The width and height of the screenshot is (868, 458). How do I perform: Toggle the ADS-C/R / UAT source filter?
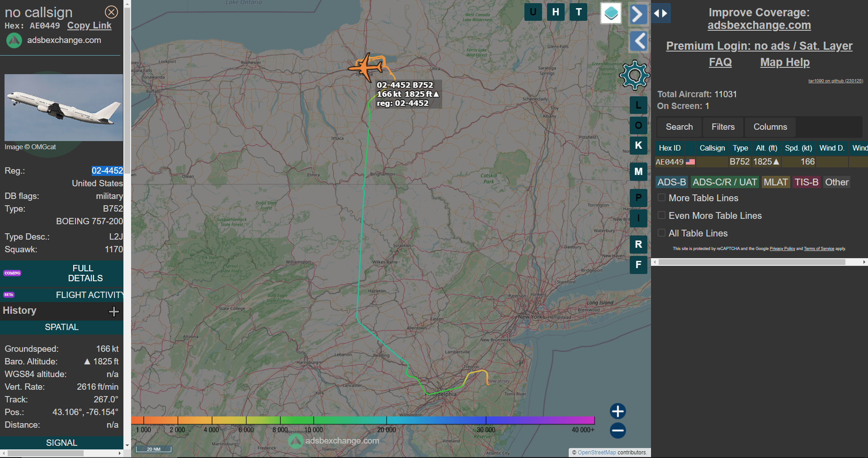725,182
